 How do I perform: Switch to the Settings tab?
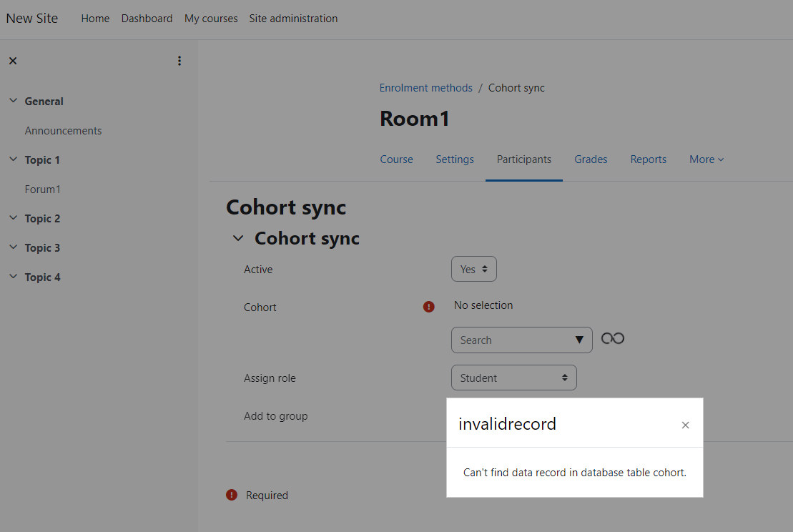(455, 159)
